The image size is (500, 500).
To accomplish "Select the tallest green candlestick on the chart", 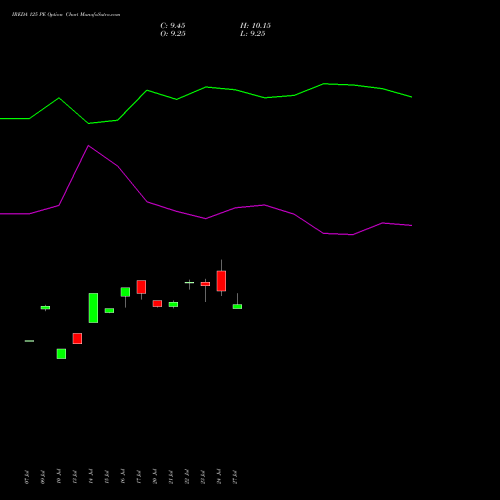I will click(93, 308).
